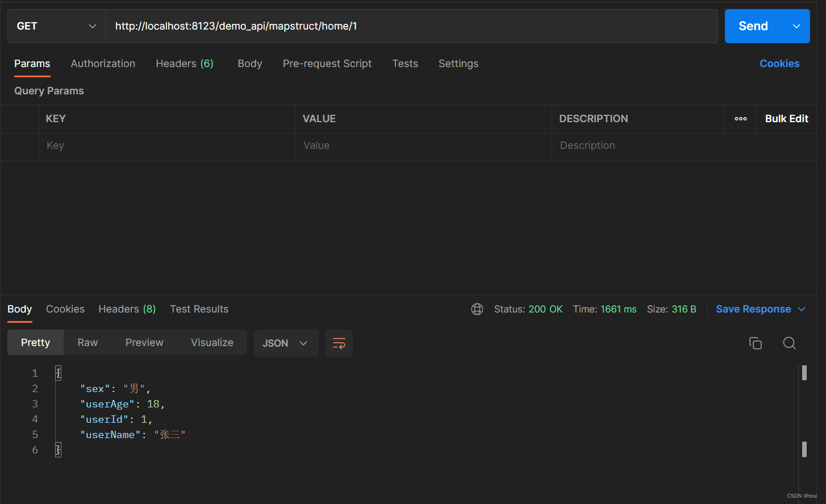Screen dimensions: 826x504
Task: Expand the Send button dropdown arrow
Action: pyautogui.click(x=796, y=26)
